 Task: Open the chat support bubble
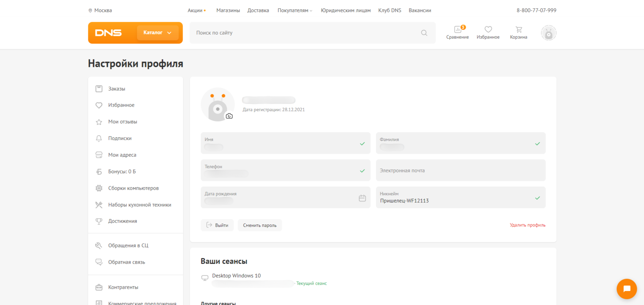point(627,289)
